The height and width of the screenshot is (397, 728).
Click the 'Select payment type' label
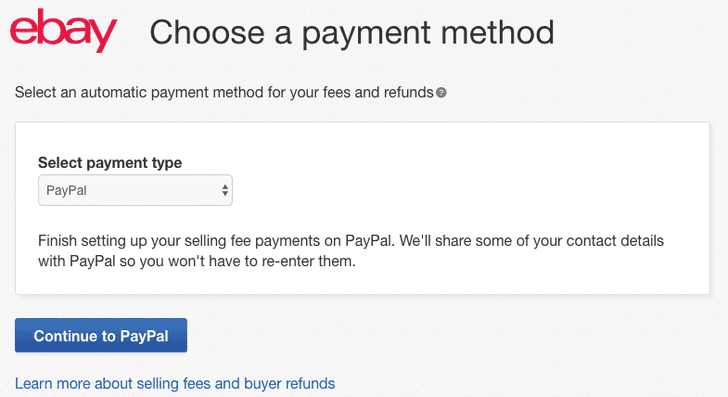click(x=110, y=163)
